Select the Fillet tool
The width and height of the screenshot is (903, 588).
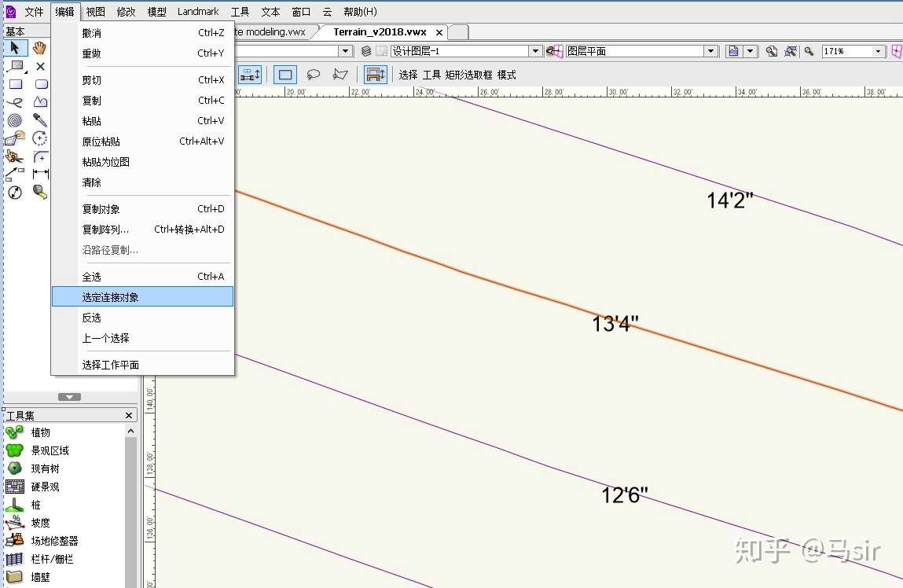point(40,156)
